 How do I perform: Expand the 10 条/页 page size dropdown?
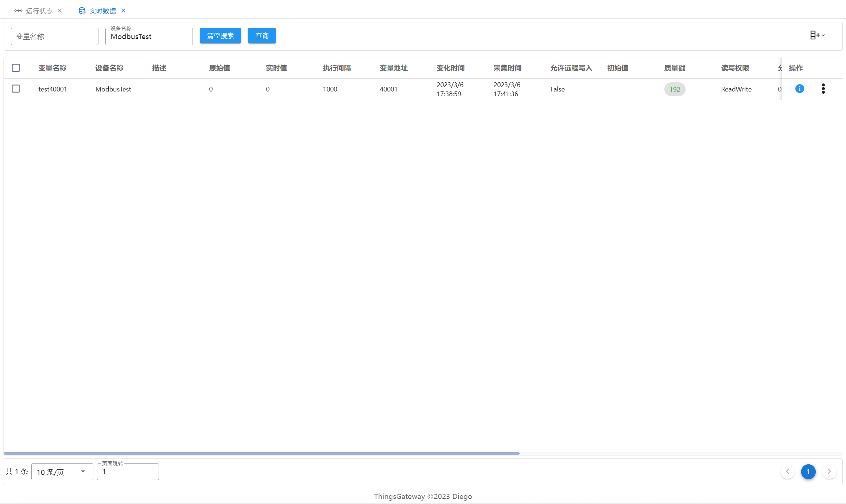click(x=62, y=472)
